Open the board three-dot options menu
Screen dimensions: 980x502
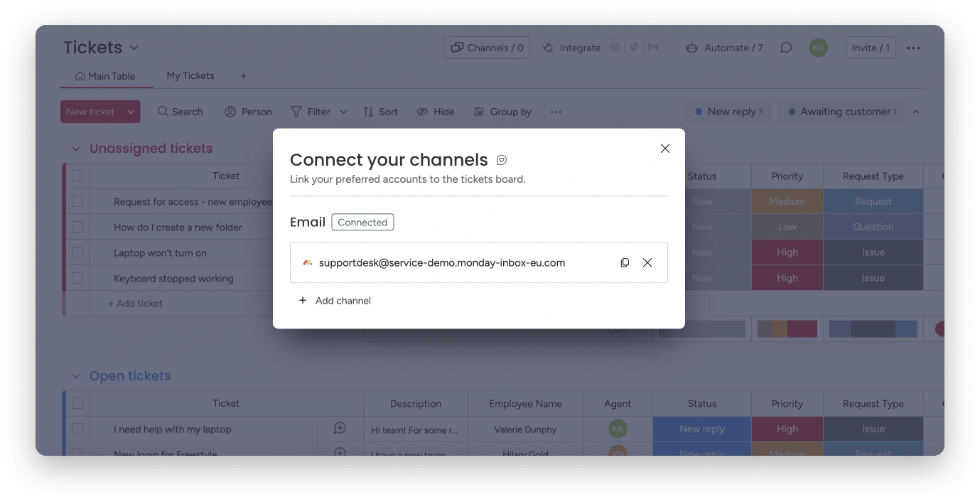pyautogui.click(x=913, y=48)
